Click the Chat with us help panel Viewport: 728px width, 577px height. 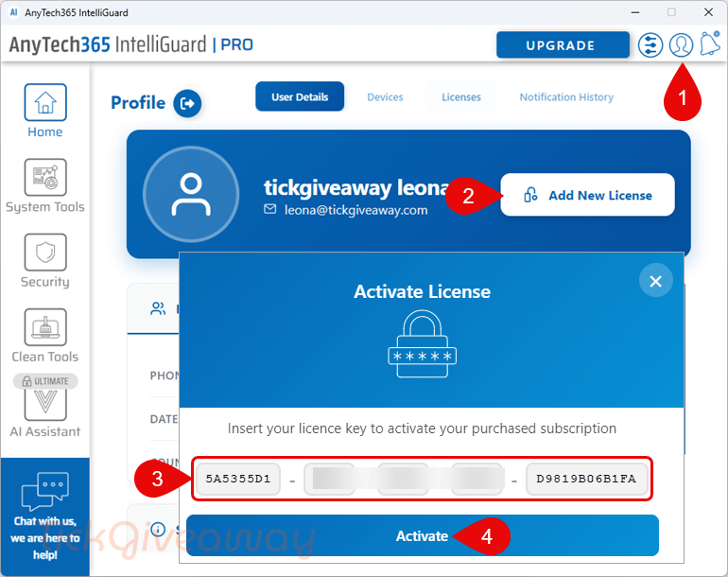45,516
